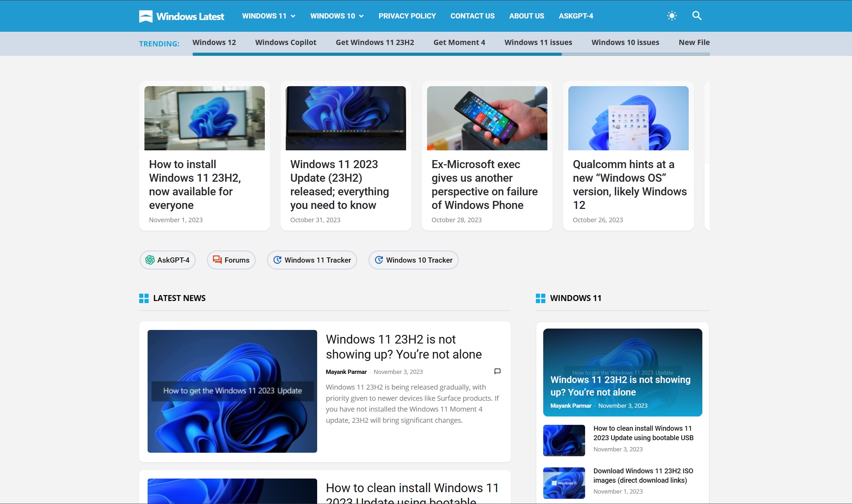The image size is (852, 504).
Task: Open the Qualcomm hints Windows OS headline
Action: coord(630,185)
